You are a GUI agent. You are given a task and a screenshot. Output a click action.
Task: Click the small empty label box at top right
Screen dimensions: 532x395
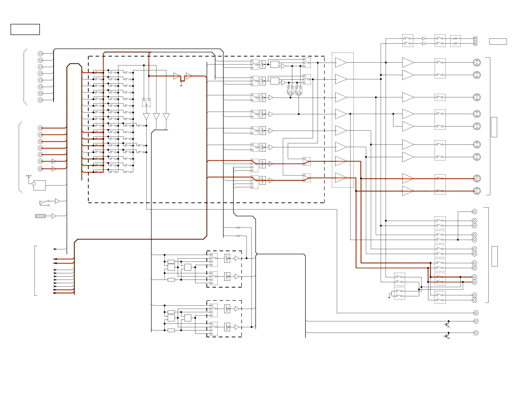[x=498, y=41]
